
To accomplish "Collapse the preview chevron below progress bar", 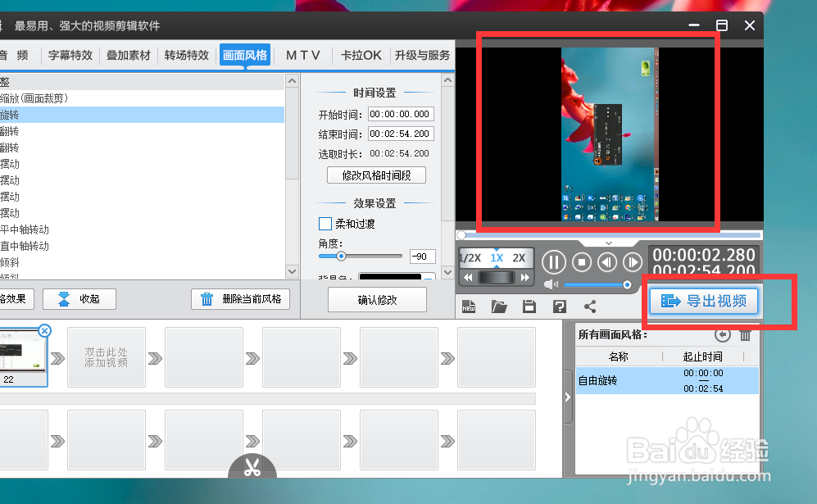I will tap(609, 243).
